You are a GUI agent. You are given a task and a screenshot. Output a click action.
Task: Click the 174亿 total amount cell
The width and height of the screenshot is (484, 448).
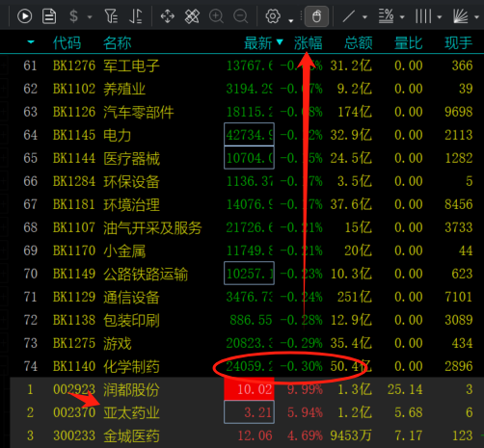(355, 112)
